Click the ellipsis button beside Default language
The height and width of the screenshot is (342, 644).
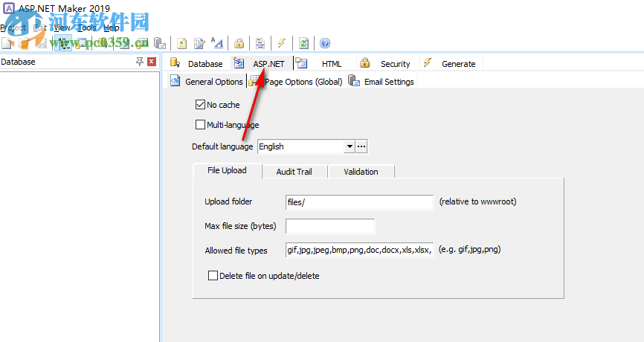[361, 146]
